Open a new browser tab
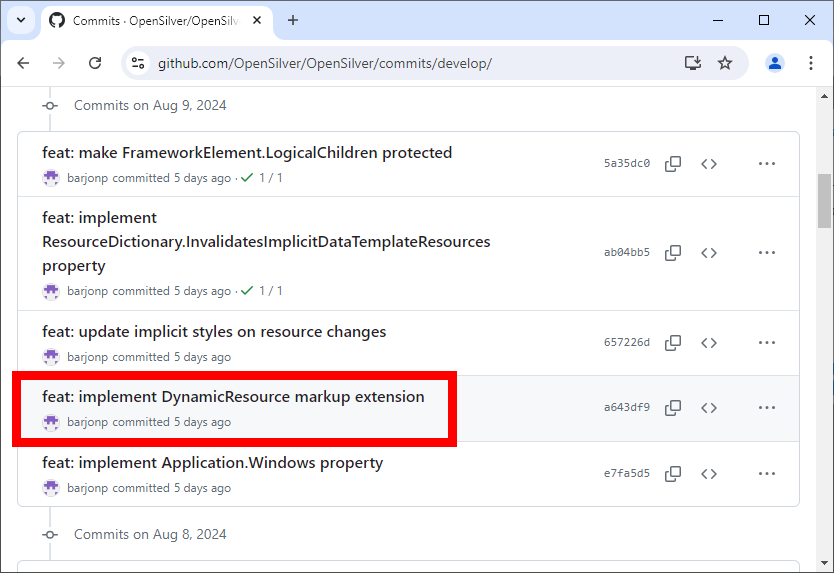Viewport: 834px width, 573px height. 293,20
